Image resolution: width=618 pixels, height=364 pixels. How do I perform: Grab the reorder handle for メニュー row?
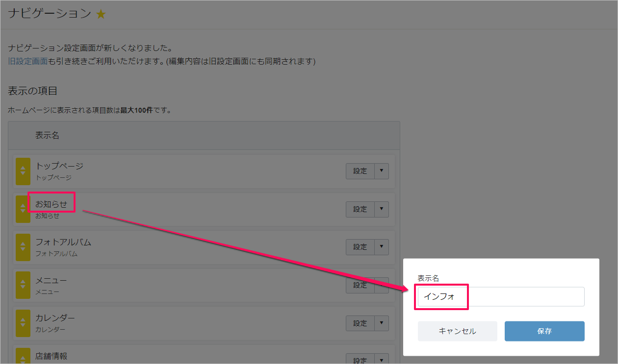[23, 285]
